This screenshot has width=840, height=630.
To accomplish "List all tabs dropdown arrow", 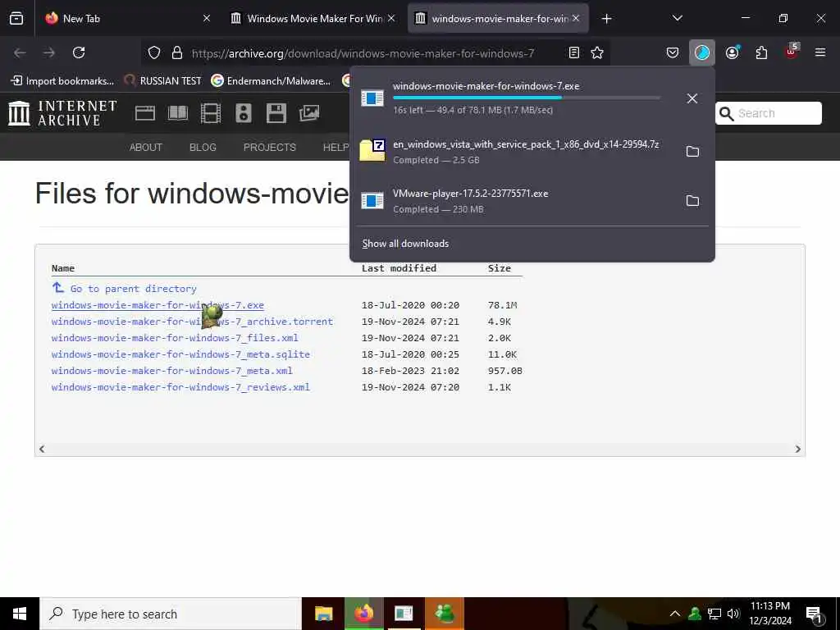I will coord(677,18).
